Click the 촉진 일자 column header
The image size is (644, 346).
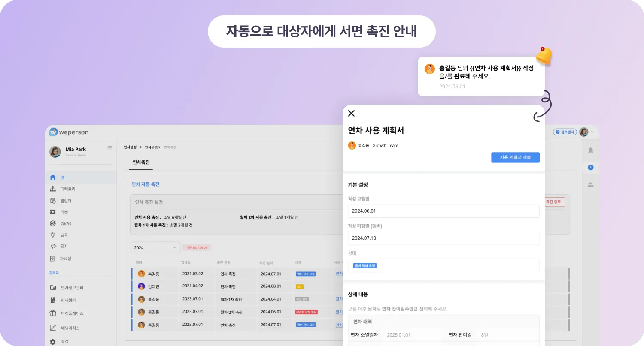coord(266,262)
